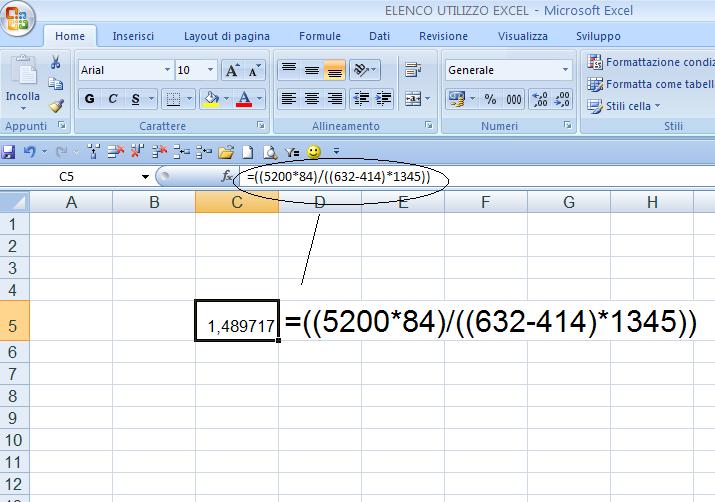This screenshot has height=502, width=715.
Task: Align text right
Action: [335, 99]
